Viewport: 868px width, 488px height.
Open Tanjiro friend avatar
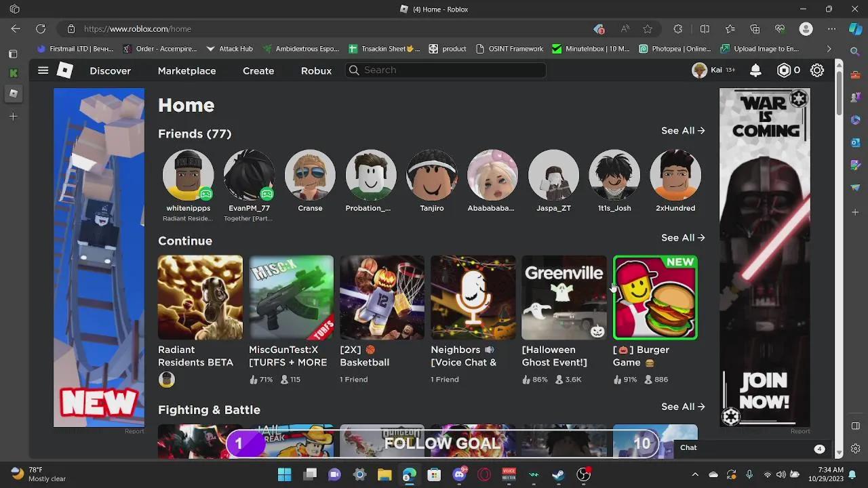[432, 176]
